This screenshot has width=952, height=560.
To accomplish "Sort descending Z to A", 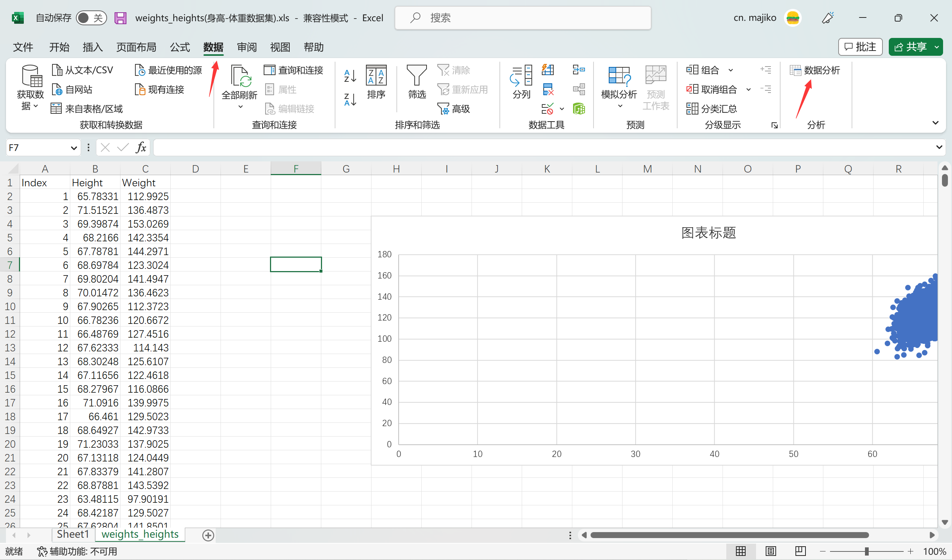I will (x=350, y=100).
